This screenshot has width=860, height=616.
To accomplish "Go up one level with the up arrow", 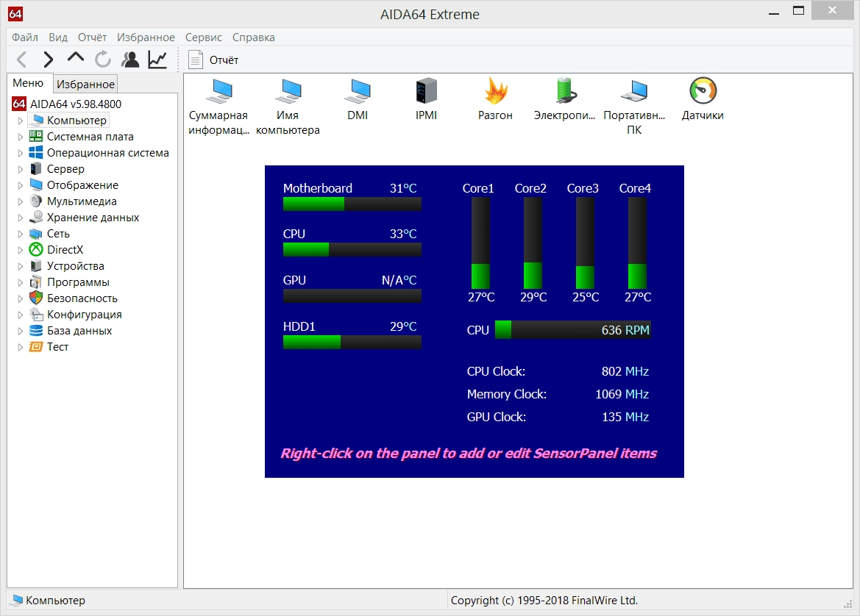I will coord(76,57).
